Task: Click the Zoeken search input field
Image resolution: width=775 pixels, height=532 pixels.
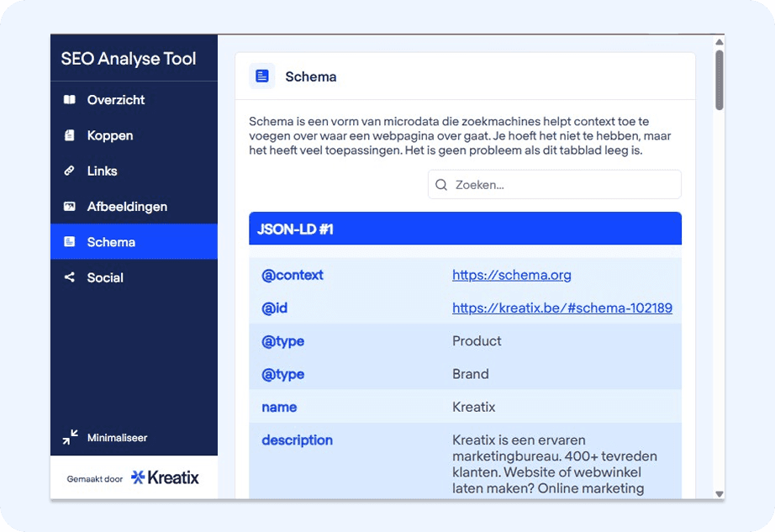Action: click(563, 185)
